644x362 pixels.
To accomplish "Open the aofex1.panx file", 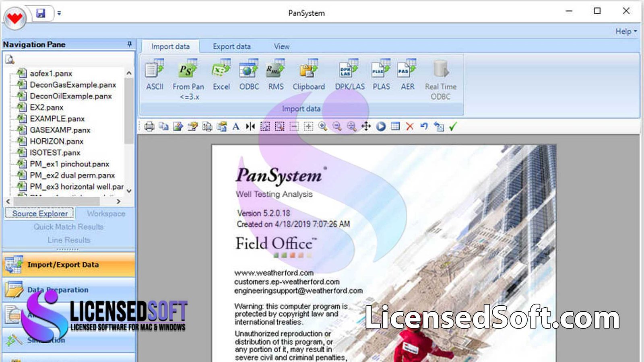I will (x=51, y=74).
